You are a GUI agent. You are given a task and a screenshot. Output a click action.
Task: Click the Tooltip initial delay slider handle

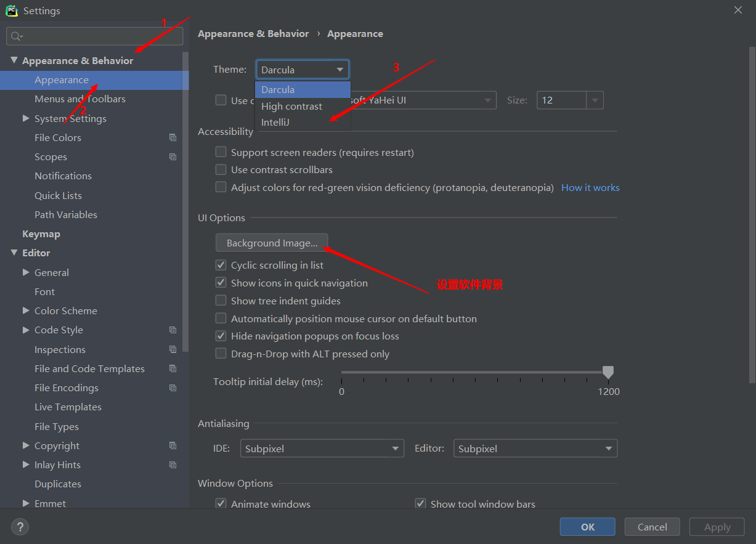point(608,372)
